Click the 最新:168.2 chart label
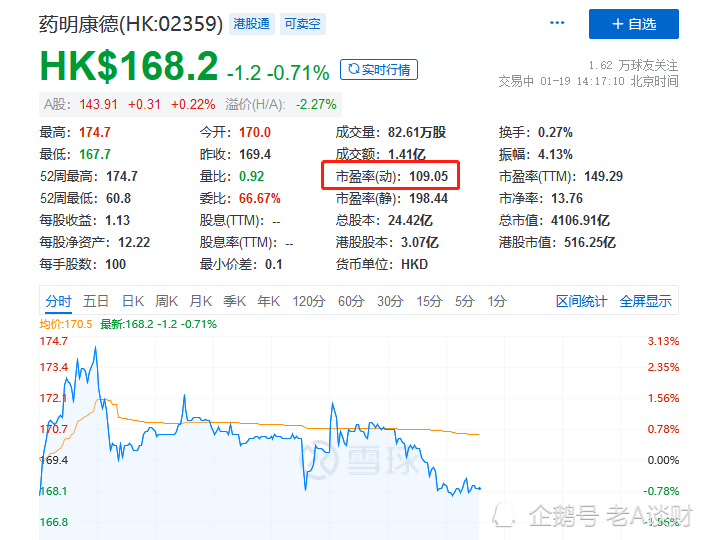This screenshot has height=540, width=708. coord(158,324)
